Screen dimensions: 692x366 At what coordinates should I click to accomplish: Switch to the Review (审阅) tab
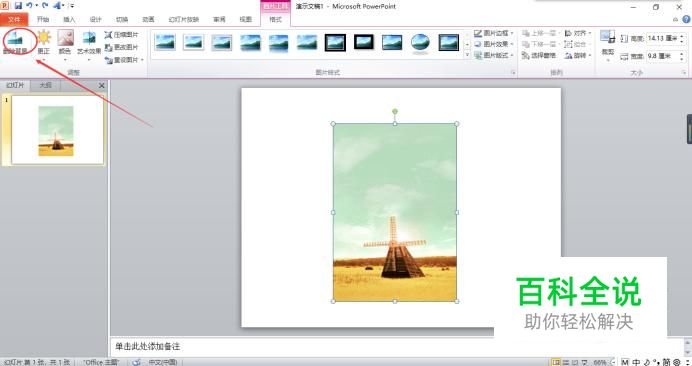(219, 19)
